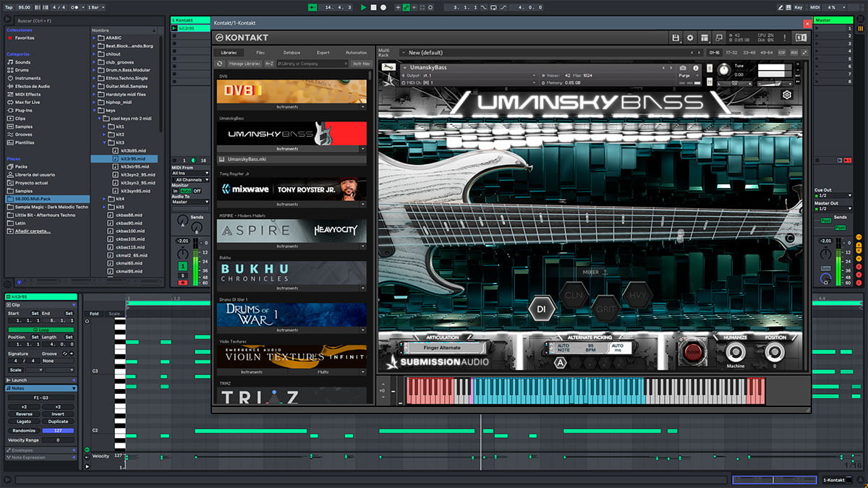Image resolution: width=868 pixels, height=488 pixels.
Task: Select the HVY tone hexagon button
Action: tap(637, 295)
